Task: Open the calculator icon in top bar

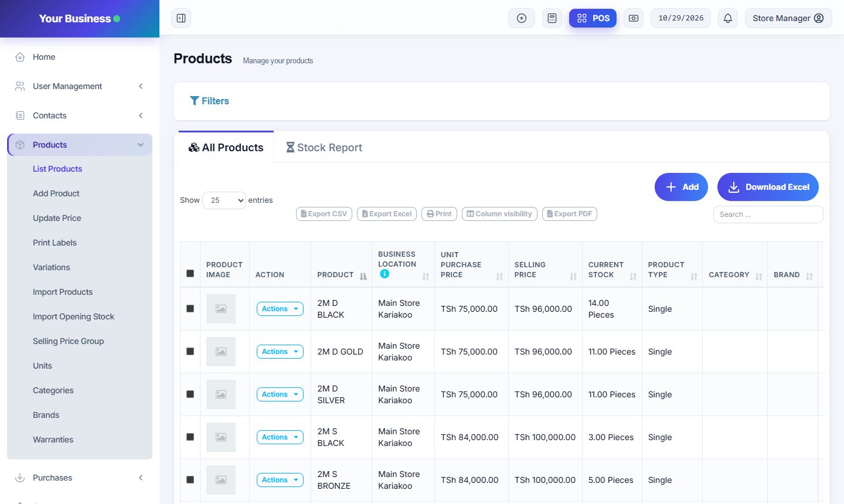Action: pyautogui.click(x=552, y=18)
